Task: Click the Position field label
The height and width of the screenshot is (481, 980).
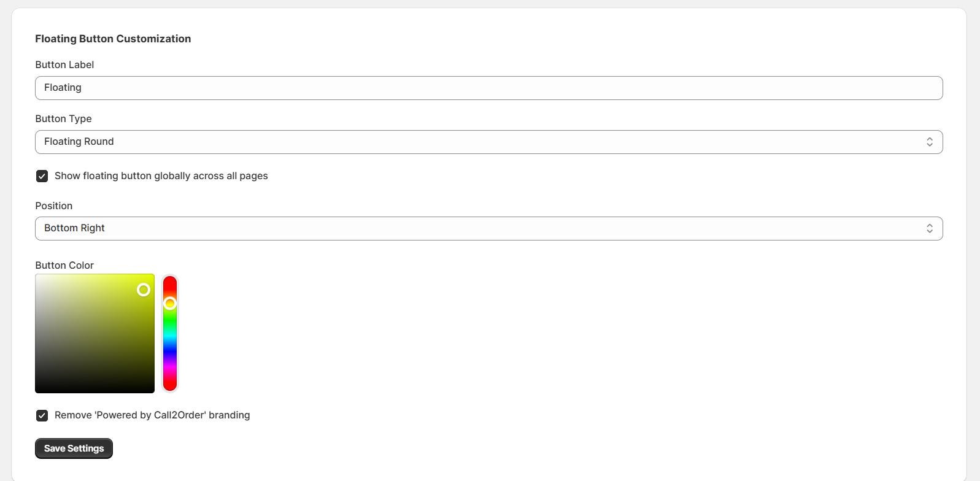Action: 54,206
